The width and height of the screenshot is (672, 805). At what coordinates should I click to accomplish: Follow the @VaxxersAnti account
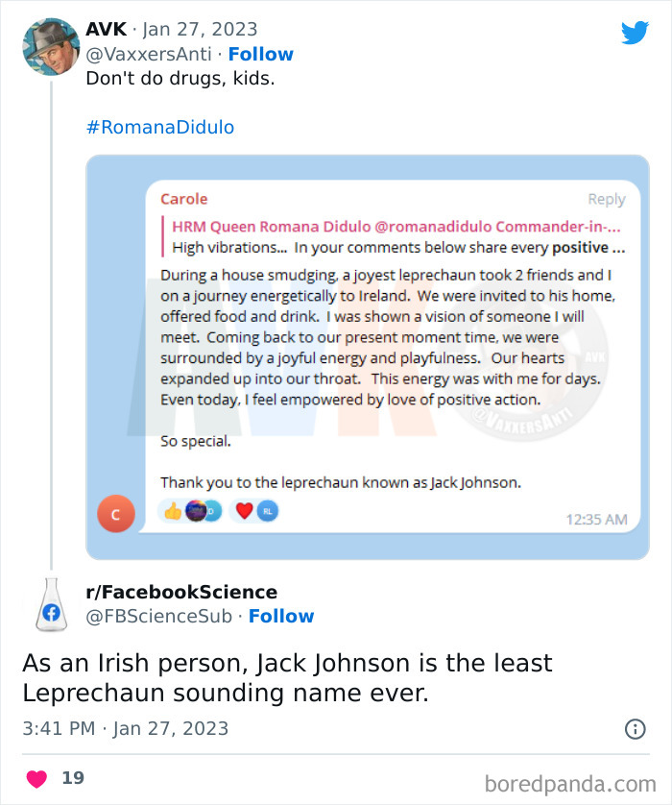pos(261,55)
